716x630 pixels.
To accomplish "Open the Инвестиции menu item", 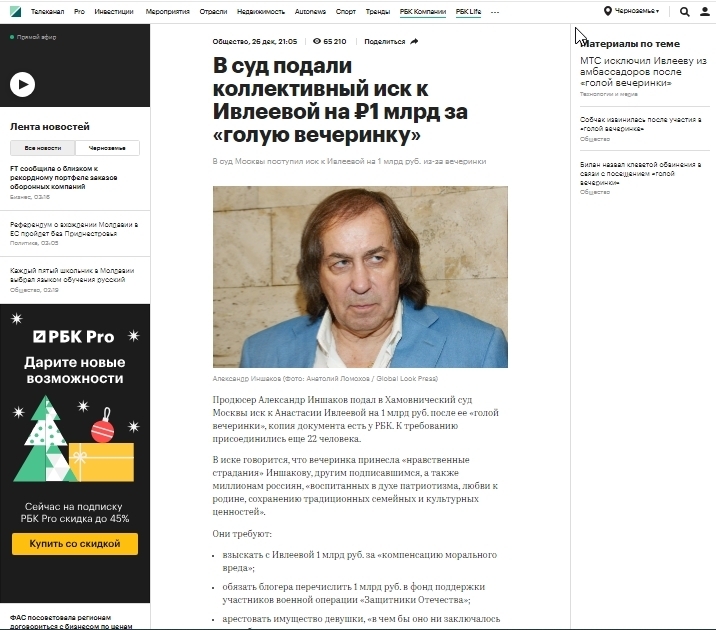I will click(114, 11).
